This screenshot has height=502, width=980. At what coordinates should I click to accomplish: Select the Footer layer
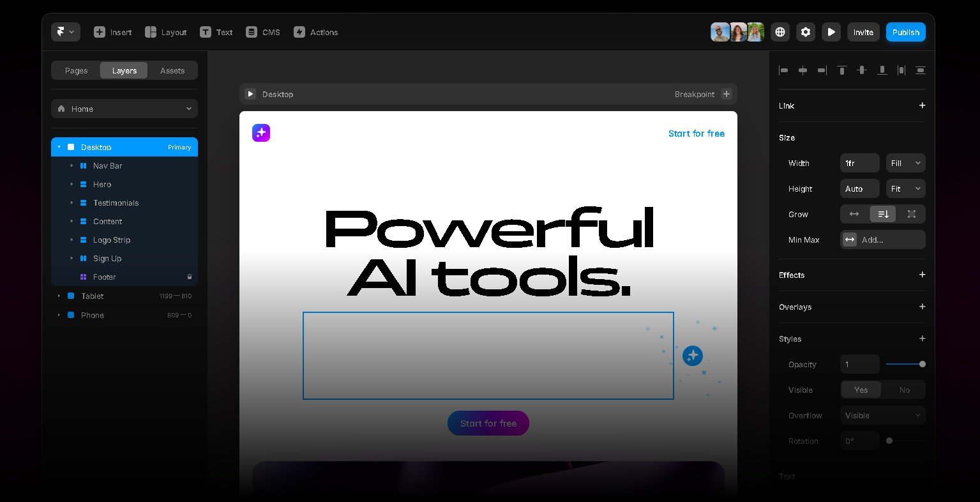[x=124, y=277]
